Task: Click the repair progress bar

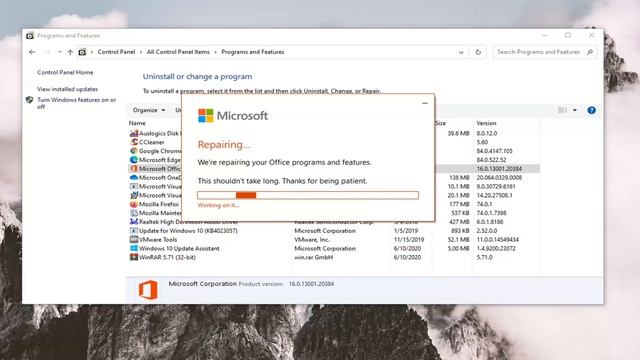Action: pos(308,195)
